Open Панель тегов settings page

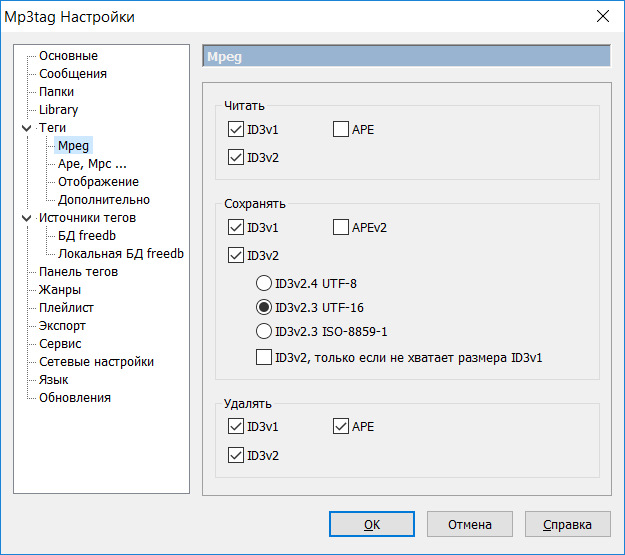79,272
